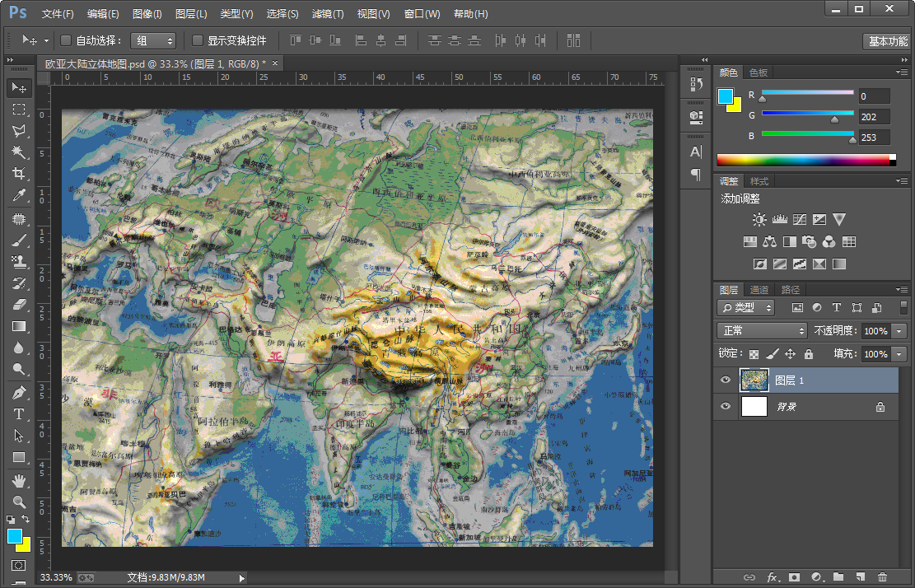Expand the 不透明度 opacity dropdown arrow
Viewport: 915px width, 588px height.
click(899, 330)
